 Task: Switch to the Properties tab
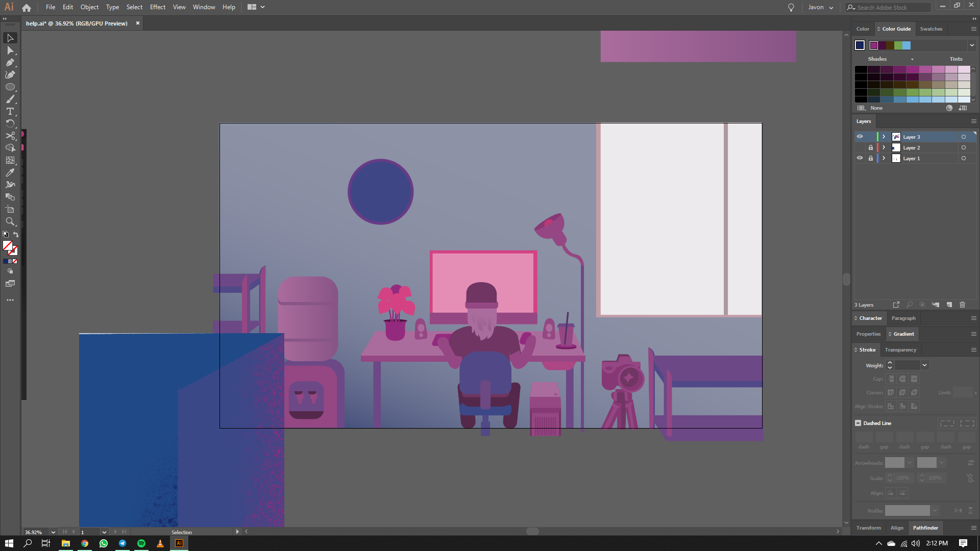[868, 334]
